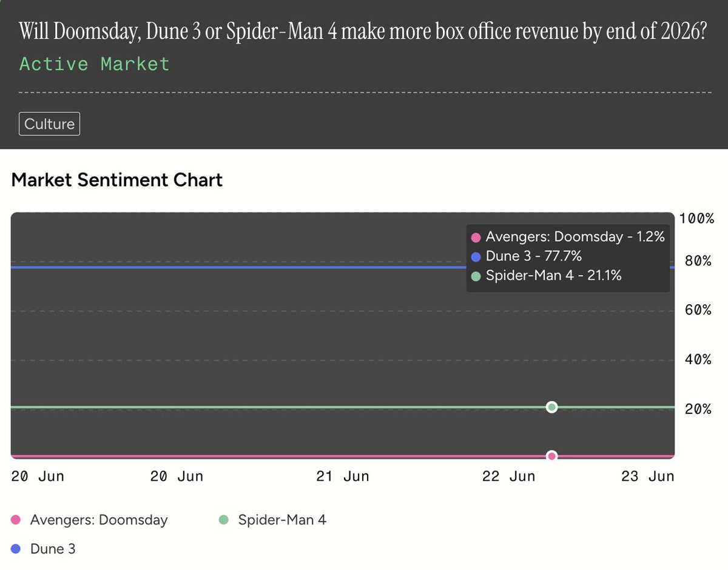
Task: Click the Market Sentiment Chart heading
Action: click(x=117, y=180)
